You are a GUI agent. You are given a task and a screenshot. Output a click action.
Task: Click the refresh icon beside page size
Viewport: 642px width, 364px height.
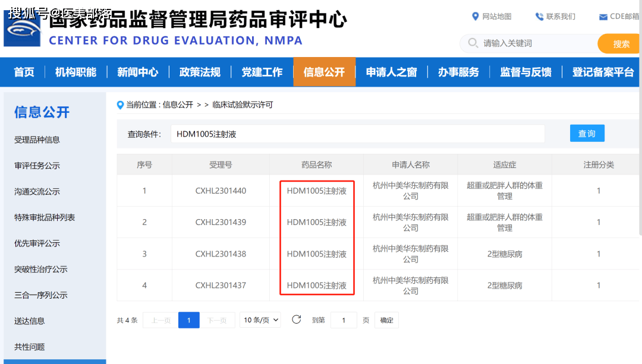tap(296, 319)
